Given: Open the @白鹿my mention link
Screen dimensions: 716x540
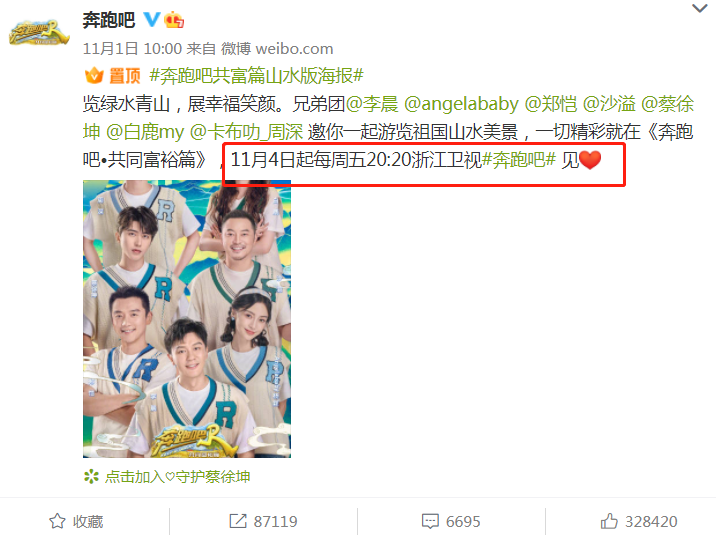Looking at the screenshot, I should [145, 132].
